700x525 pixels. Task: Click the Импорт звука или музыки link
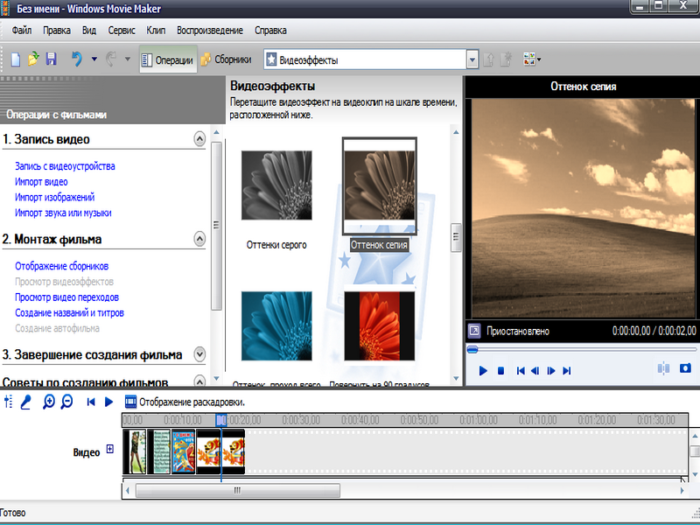63,213
